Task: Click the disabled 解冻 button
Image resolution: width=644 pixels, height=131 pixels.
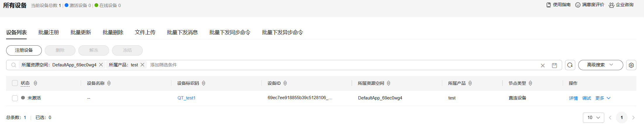Action: tap(94, 50)
